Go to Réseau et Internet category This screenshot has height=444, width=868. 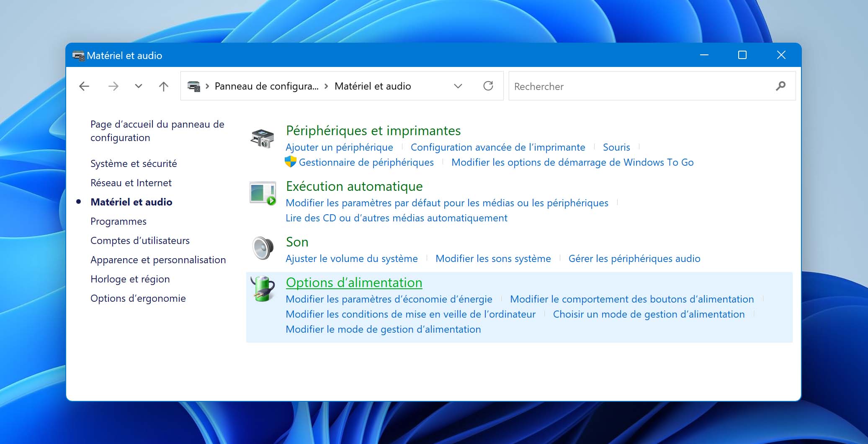point(131,183)
